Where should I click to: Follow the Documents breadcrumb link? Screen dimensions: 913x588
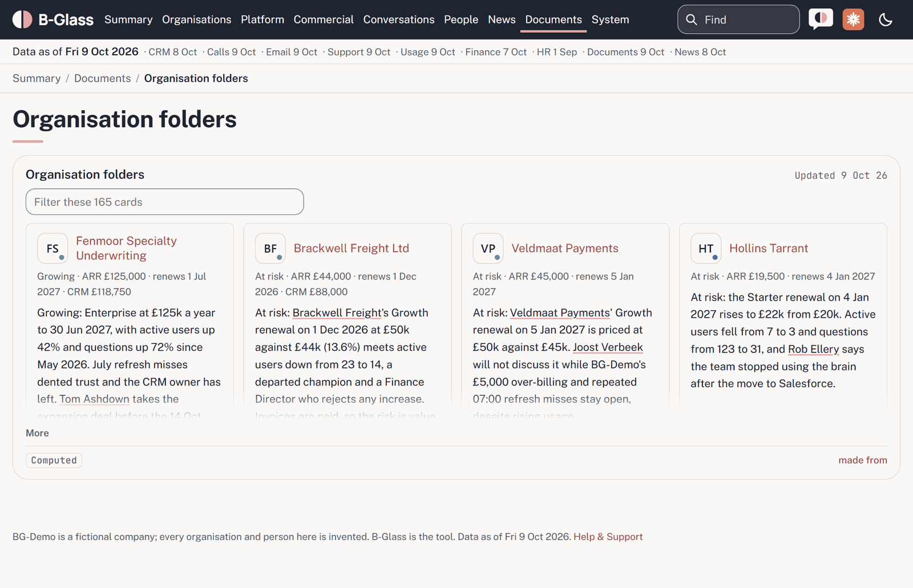coord(102,78)
